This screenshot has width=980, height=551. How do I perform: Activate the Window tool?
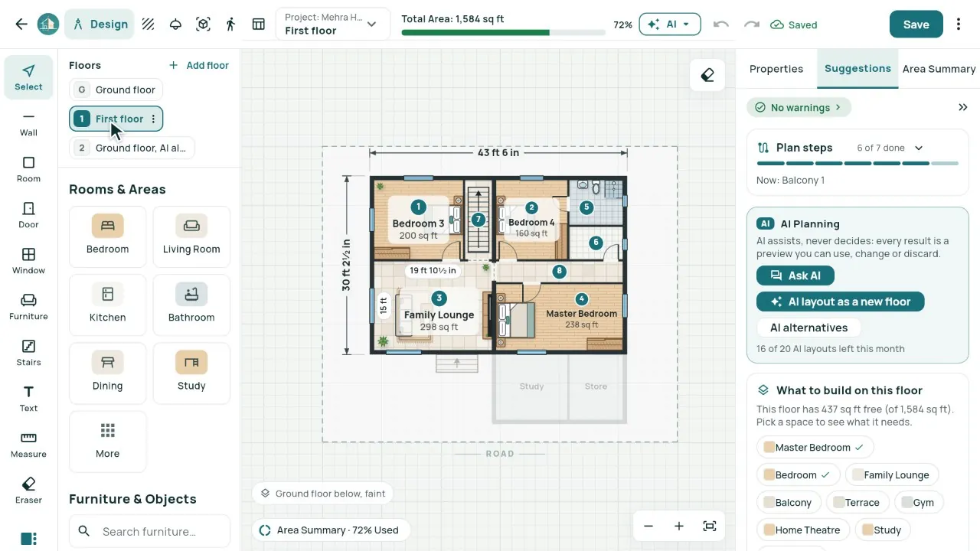click(x=28, y=260)
